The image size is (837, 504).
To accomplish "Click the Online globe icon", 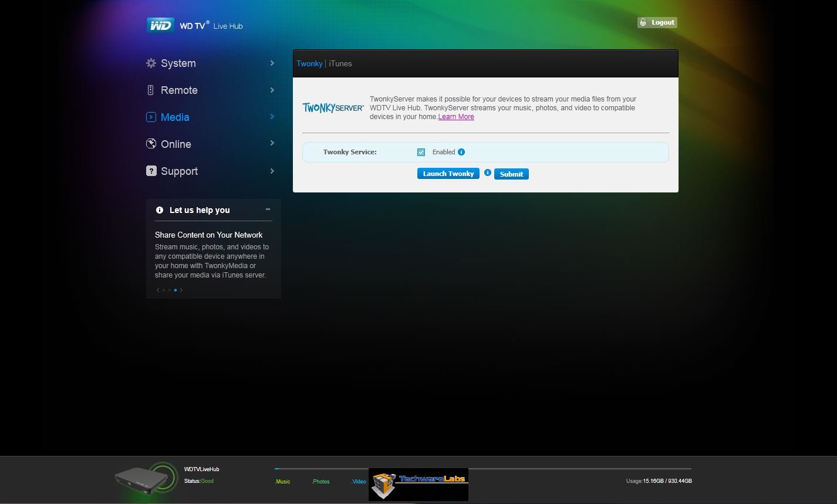I will point(151,144).
